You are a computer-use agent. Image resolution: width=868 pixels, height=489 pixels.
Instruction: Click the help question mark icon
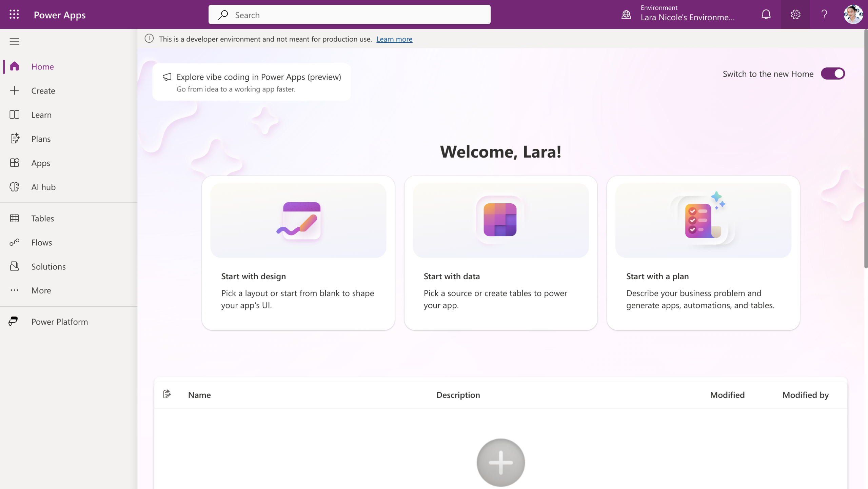click(x=824, y=14)
